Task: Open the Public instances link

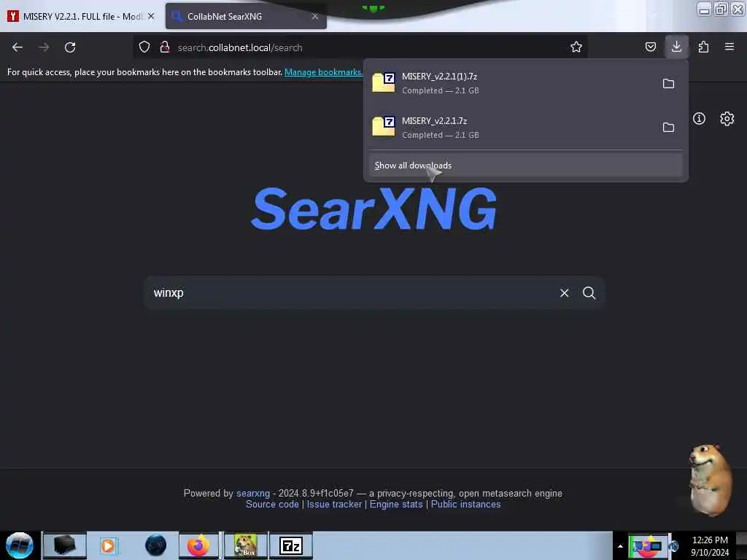Action: point(465,505)
